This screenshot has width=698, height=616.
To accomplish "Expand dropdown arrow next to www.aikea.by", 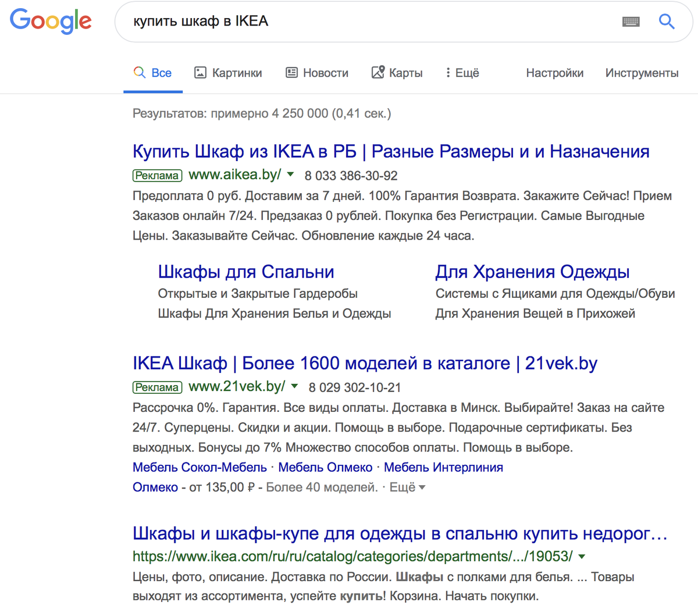I will click(291, 175).
